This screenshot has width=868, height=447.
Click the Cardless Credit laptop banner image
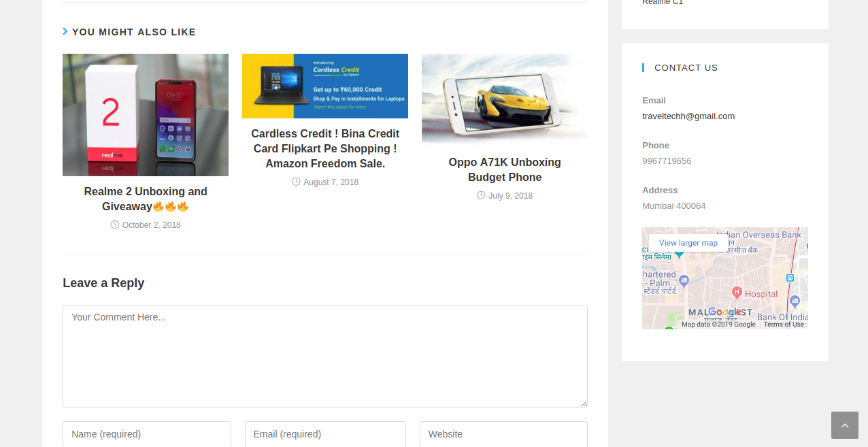[325, 86]
